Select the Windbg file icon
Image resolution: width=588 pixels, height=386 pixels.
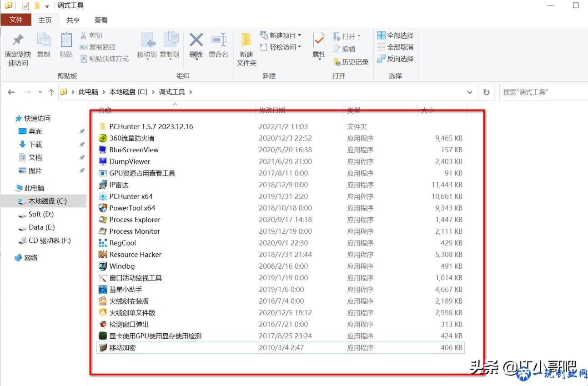point(103,266)
